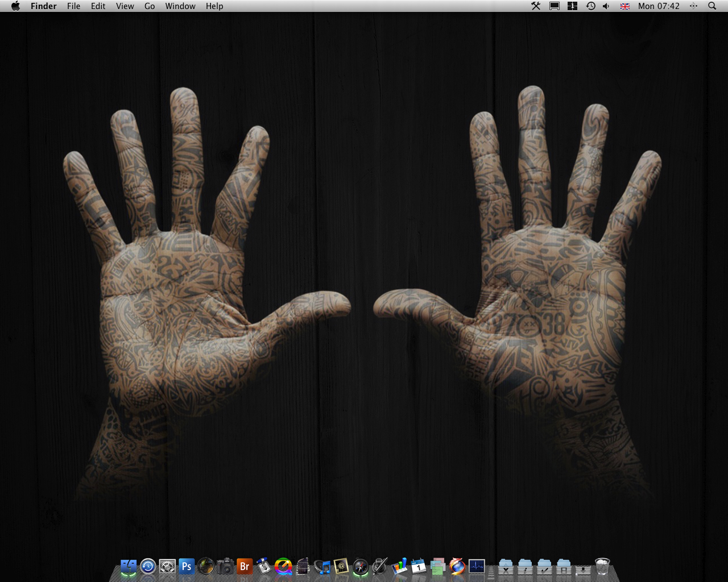Open the Edit menu
The height and width of the screenshot is (582, 728).
pos(98,6)
